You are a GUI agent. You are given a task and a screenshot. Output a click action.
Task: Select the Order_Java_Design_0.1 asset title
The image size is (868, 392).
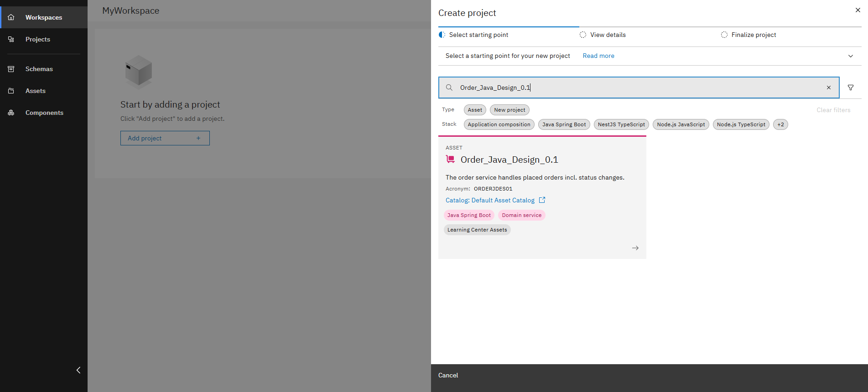509,160
